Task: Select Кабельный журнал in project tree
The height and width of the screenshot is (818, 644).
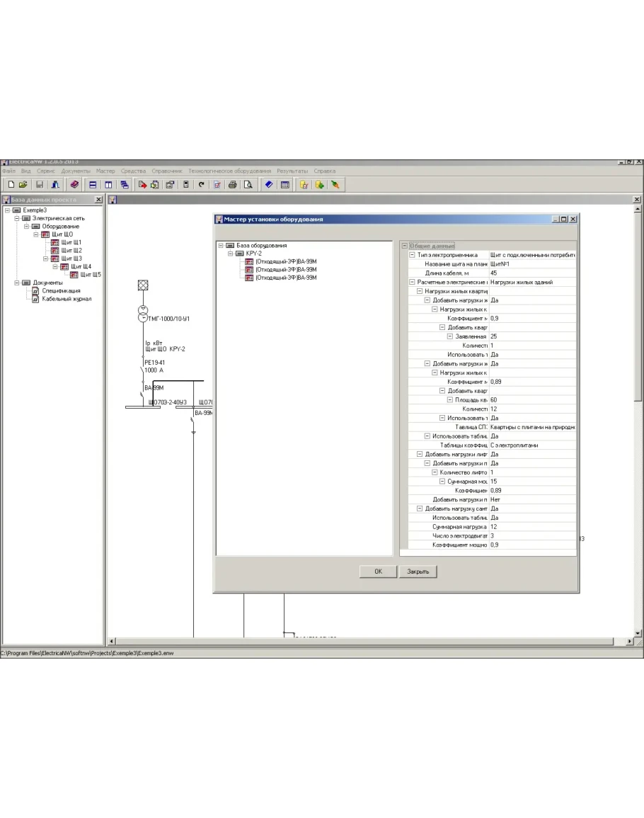Action: click(x=66, y=299)
